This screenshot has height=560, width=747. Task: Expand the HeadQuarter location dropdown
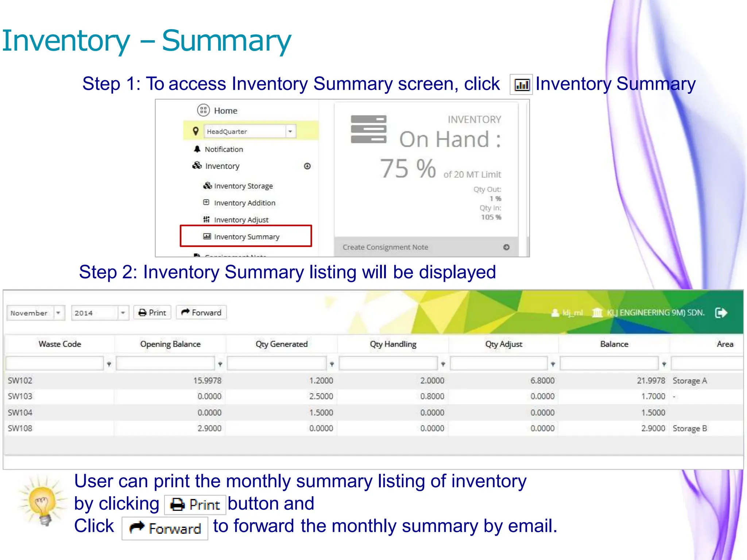click(x=290, y=131)
